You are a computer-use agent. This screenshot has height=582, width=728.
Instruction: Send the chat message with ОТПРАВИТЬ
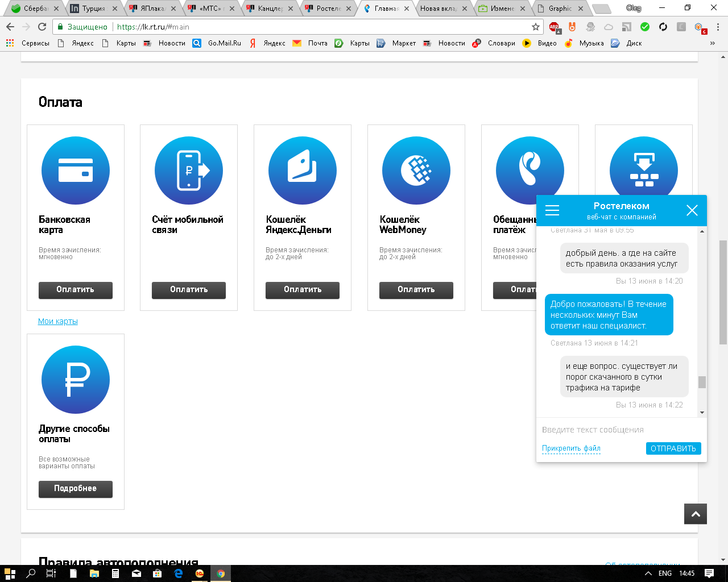point(673,448)
